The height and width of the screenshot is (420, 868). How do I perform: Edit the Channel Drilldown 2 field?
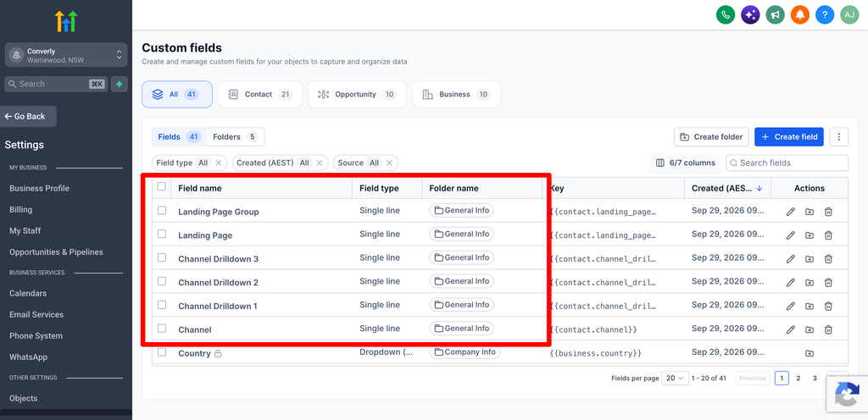[791, 282]
